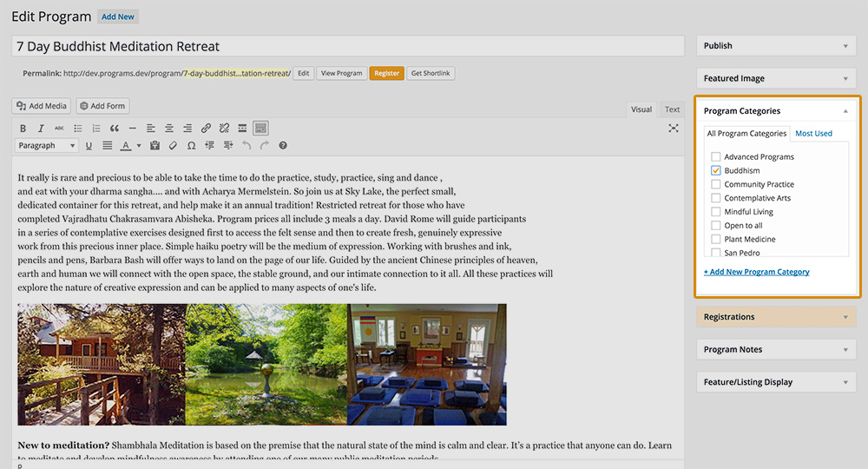The height and width of the screenshot is (469, 868).
Task: Clear formatting with the eraser icon
Action: (x=173, y=146)
